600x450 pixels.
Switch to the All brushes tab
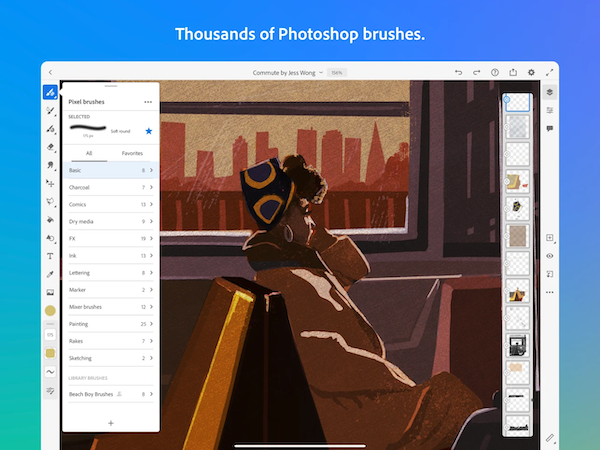(89, 153)
